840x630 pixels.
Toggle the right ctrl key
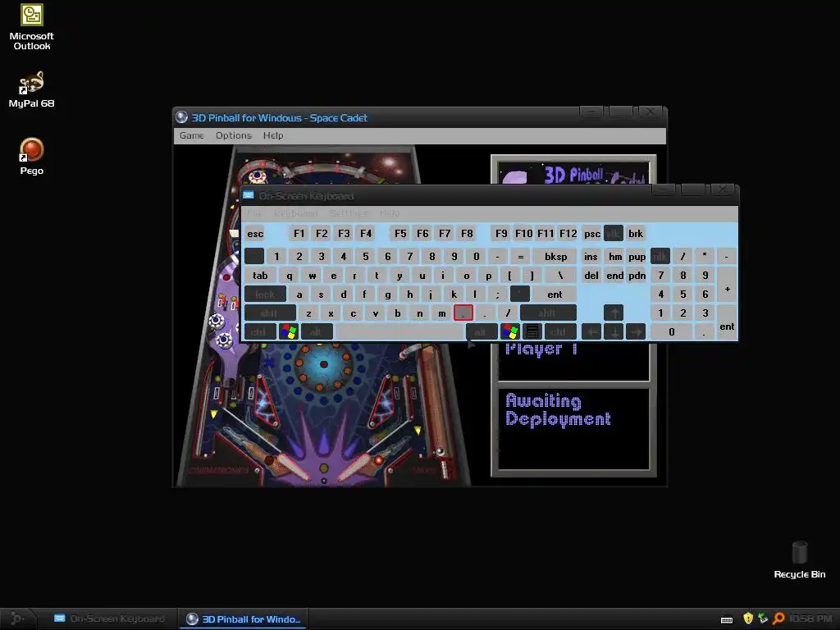point(559,331)
